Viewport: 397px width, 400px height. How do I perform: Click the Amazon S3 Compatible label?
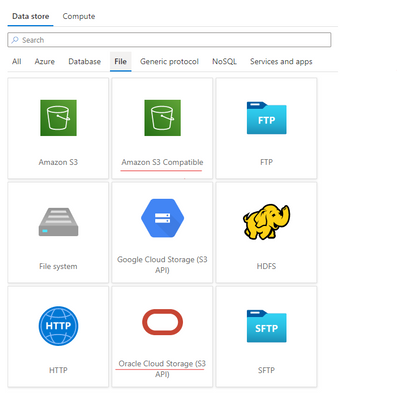pos(162,162)
